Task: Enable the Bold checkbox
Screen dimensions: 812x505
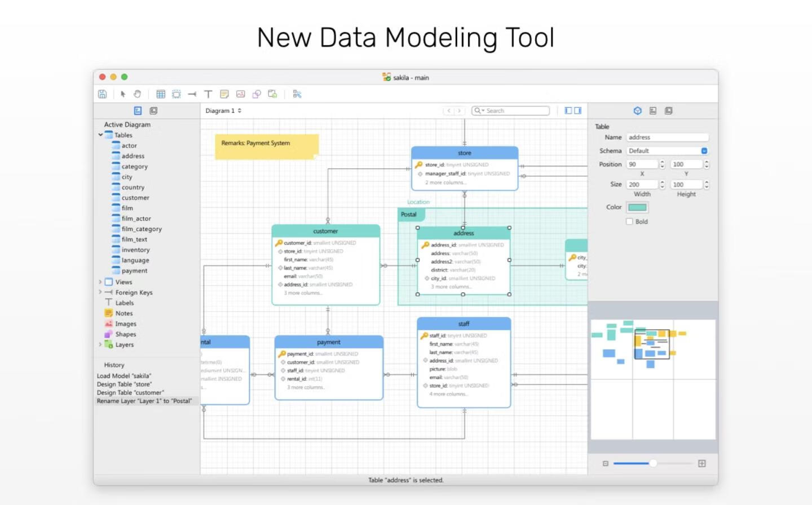Action: pyautogui.click(x=629, y=222)
